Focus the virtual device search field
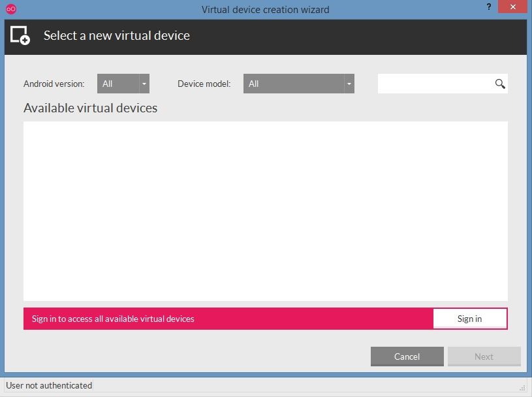The height and width of the screenshot is (397, 532). pos(435,84)
